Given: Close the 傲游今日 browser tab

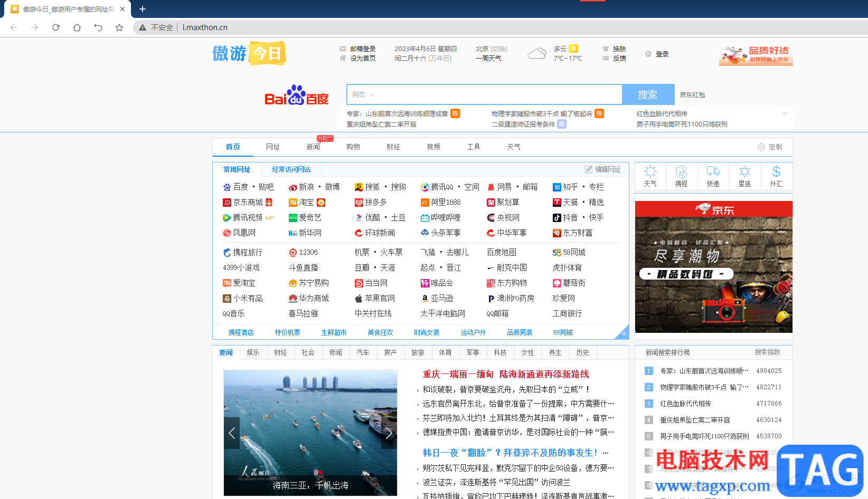Looking at the screenshot, I should (122, 9).
